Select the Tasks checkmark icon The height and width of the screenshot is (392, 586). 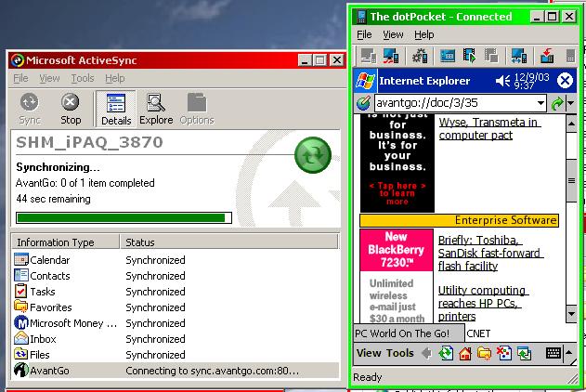[21, 291]
